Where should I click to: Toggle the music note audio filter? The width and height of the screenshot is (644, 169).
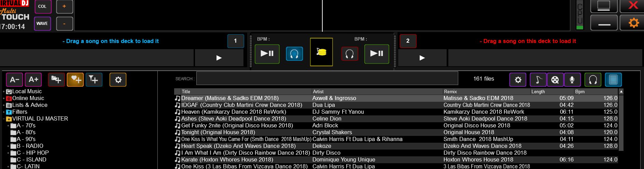[538, 80]
